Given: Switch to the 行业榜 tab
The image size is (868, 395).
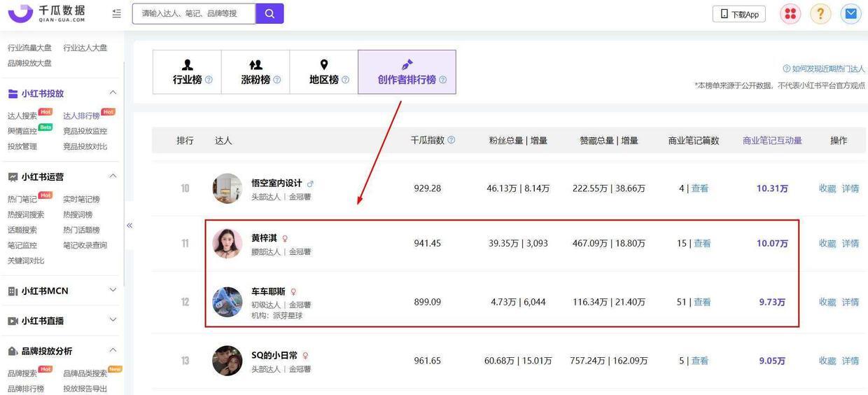Looking at the screenshot, I should (x=187, y=72).
